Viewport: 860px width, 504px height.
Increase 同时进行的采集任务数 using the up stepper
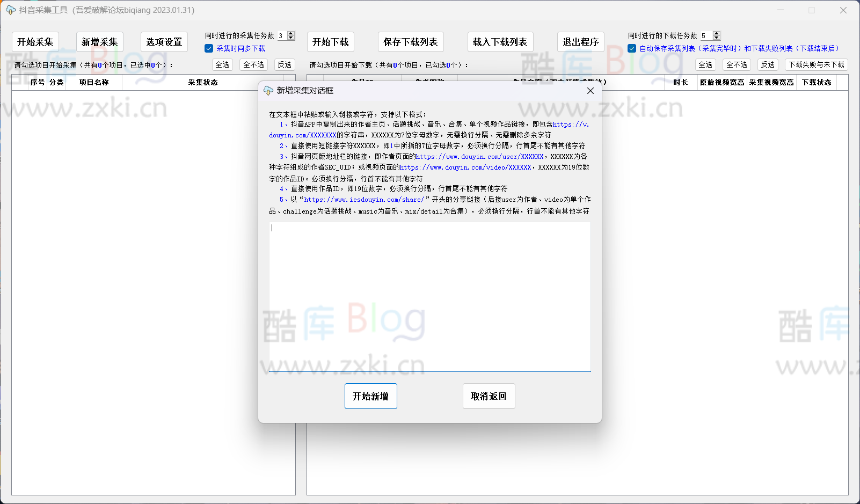tap(291, 33)
